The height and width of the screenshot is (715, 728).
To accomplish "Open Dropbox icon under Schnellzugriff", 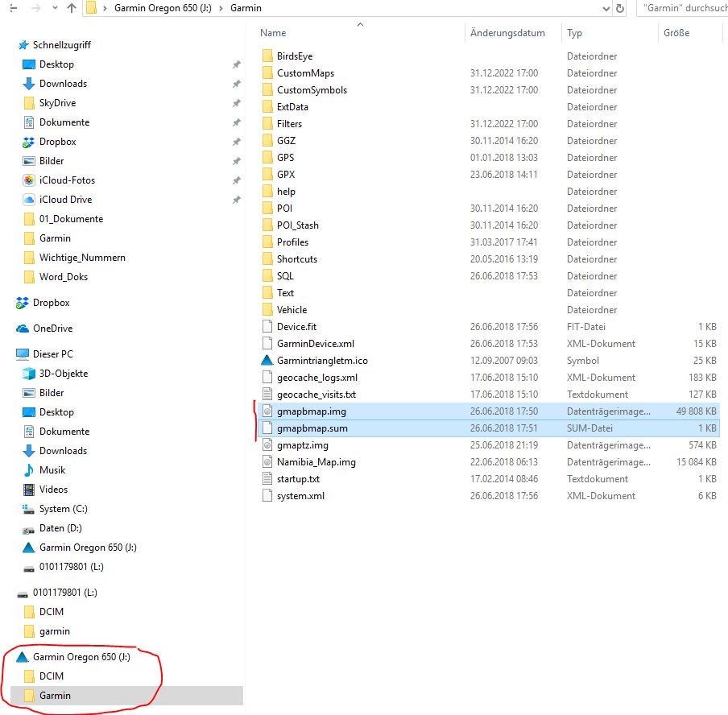I will click(29, 142).
